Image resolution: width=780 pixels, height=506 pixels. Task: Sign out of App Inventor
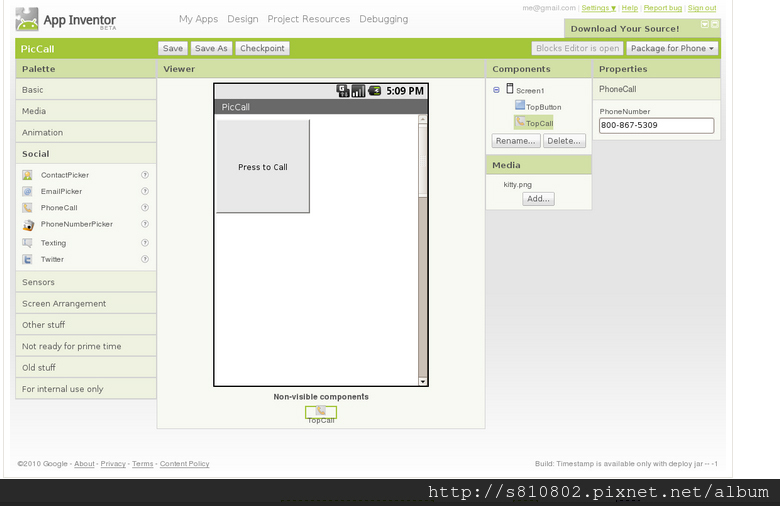click(702, 8)
